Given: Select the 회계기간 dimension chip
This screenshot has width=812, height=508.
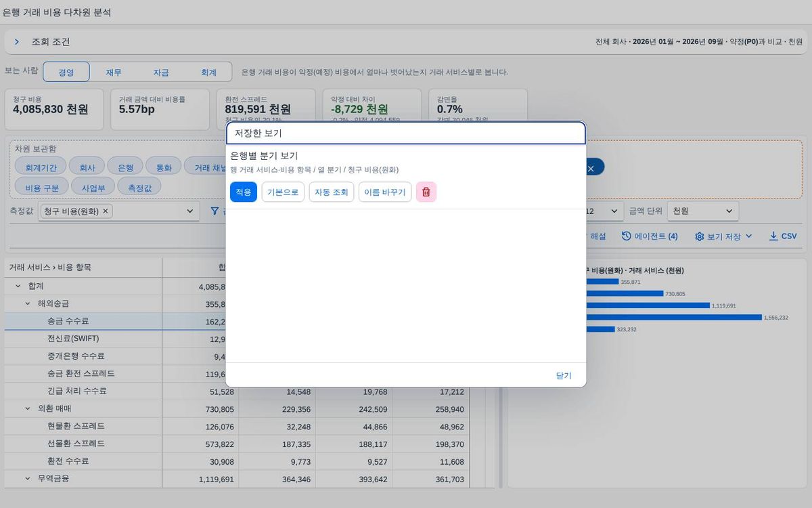Looking at the screenshot, I should tap(41, 167).
